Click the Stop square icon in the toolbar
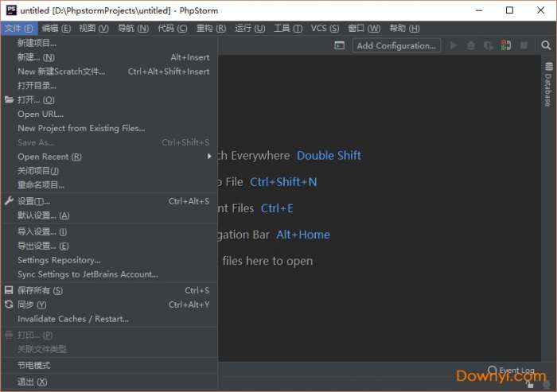This screenshot has height=392, width=557. [524, 45]
